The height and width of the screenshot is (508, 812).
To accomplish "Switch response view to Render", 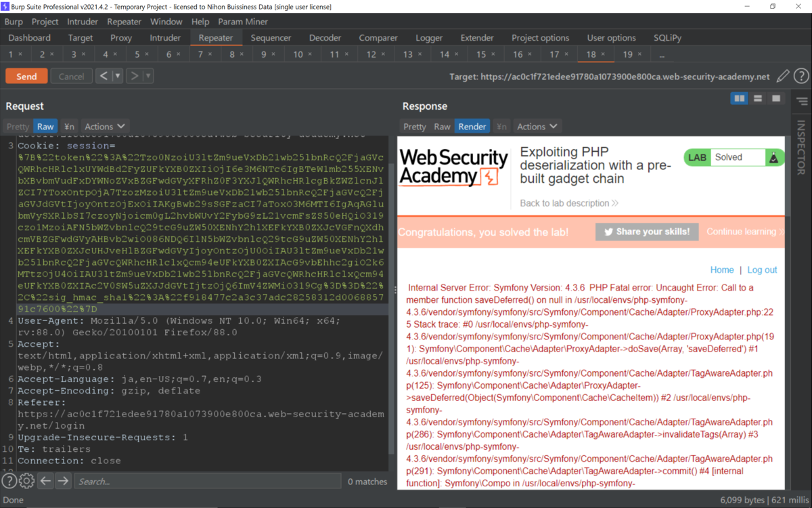I will click(x=472, y=127).
